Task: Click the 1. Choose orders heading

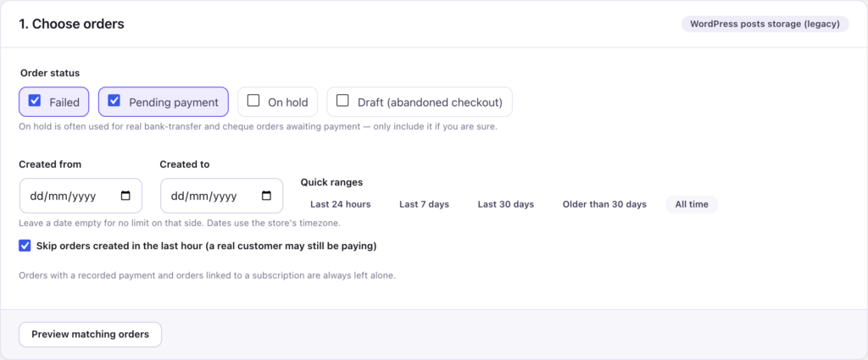Action: click(x=71, y=24)
